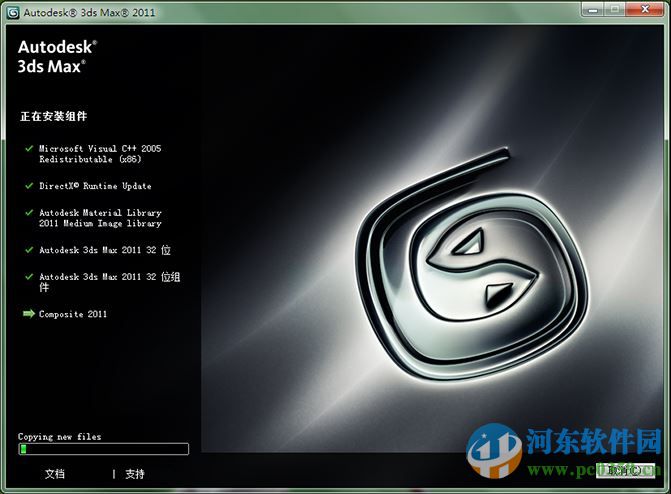671x494 pixels.
Task: Click the 3ds Max title bar app icon
Action: pos(13,12)
